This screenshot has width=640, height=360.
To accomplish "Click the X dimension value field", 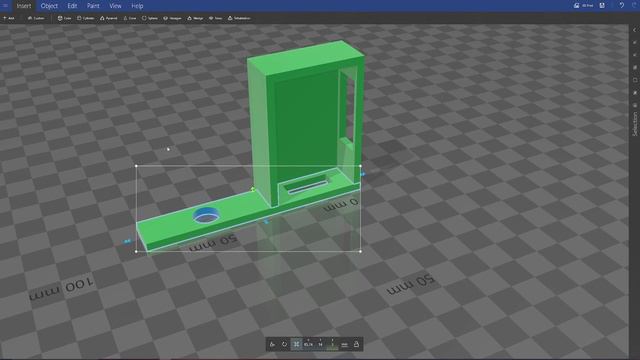I will coord(308,344).
